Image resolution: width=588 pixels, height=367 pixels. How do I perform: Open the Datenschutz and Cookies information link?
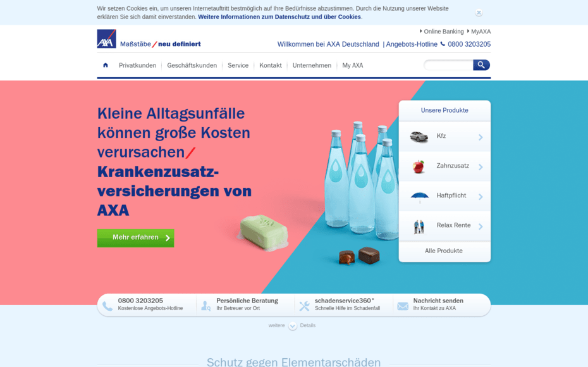(279, 17)
